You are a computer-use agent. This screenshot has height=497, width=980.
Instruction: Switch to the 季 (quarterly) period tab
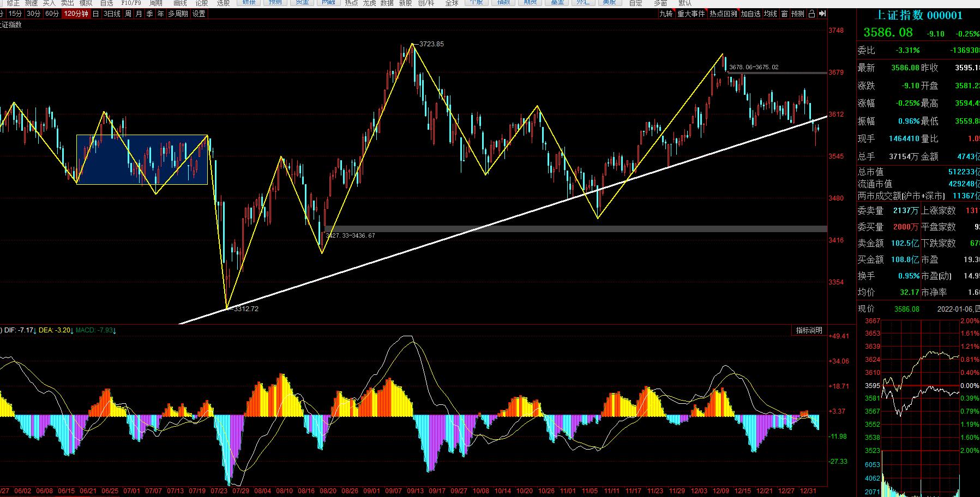tap(150, 14)
